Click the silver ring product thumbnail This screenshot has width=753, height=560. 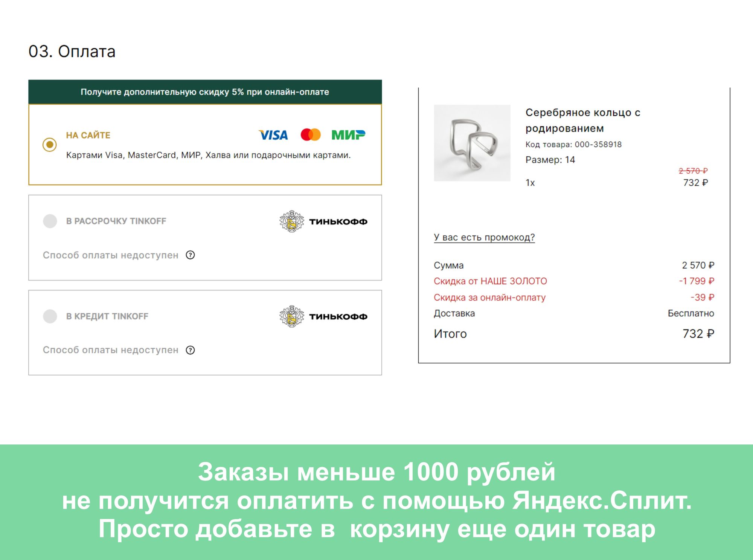coord(472,143)
